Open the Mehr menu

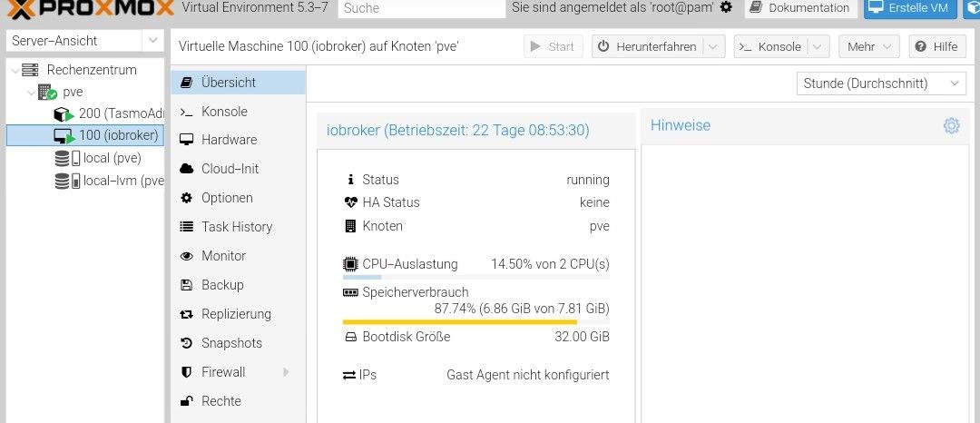pyautogui.click(x=868, y=47)
